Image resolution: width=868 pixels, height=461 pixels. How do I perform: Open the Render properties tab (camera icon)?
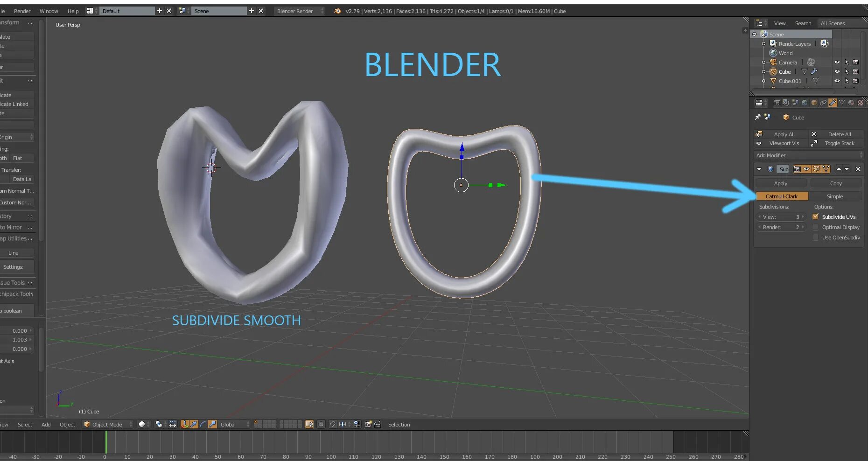click(777, 103)
